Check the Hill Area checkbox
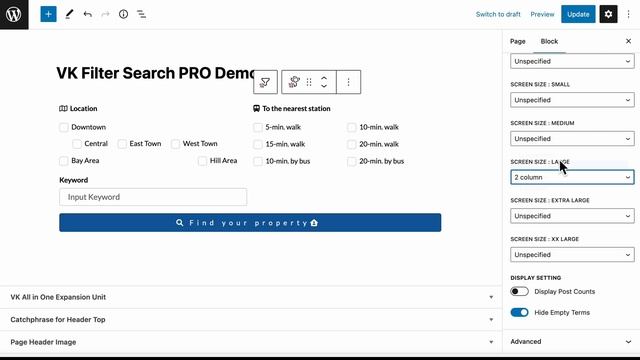 pos(202,161)
